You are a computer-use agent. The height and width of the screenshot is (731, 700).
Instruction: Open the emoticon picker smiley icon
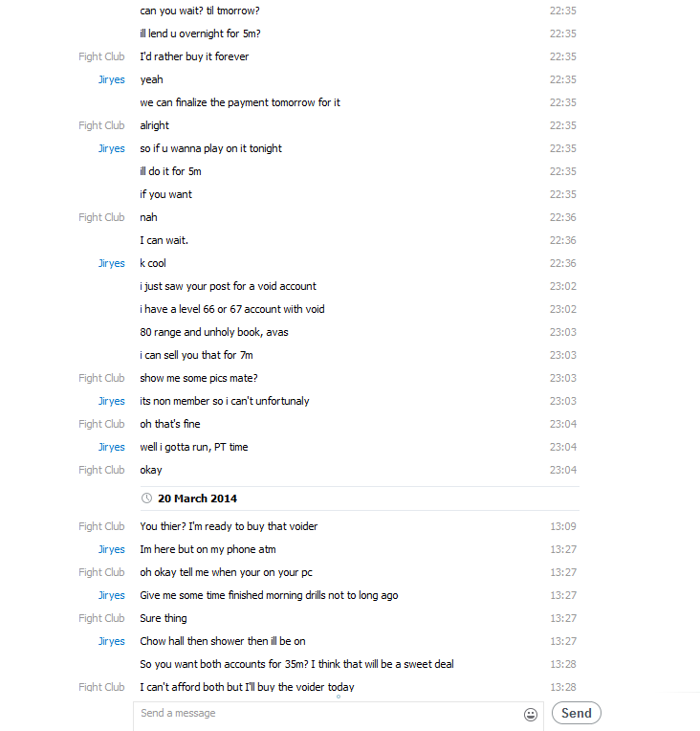pyautogui.click(x=531, y=714)
